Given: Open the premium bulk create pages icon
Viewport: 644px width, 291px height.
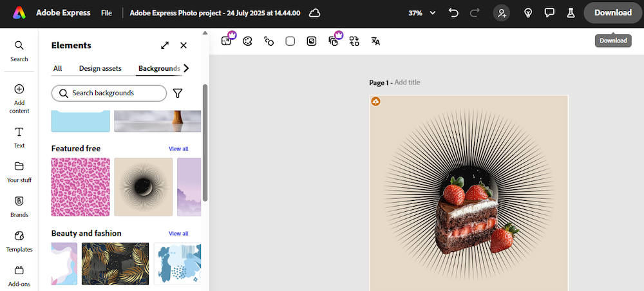Looking at the screenshot, I should tap(334, 41).
